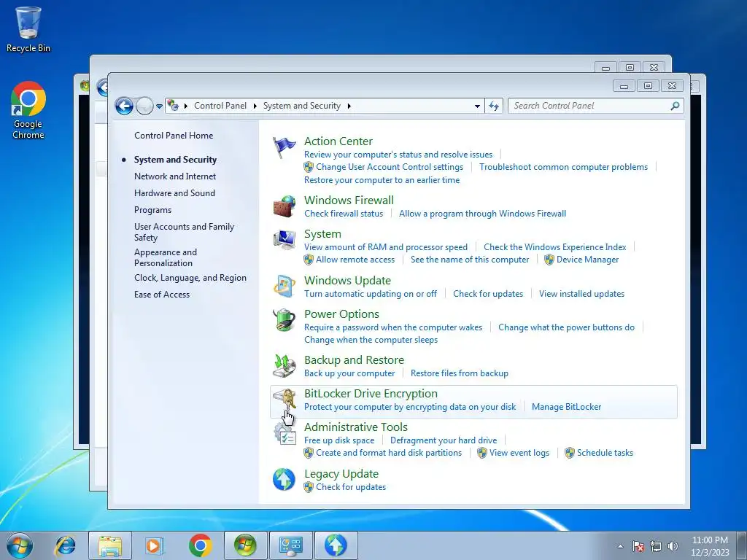
Task: Open the Action Center tray flag
Action: coord(638,546)
